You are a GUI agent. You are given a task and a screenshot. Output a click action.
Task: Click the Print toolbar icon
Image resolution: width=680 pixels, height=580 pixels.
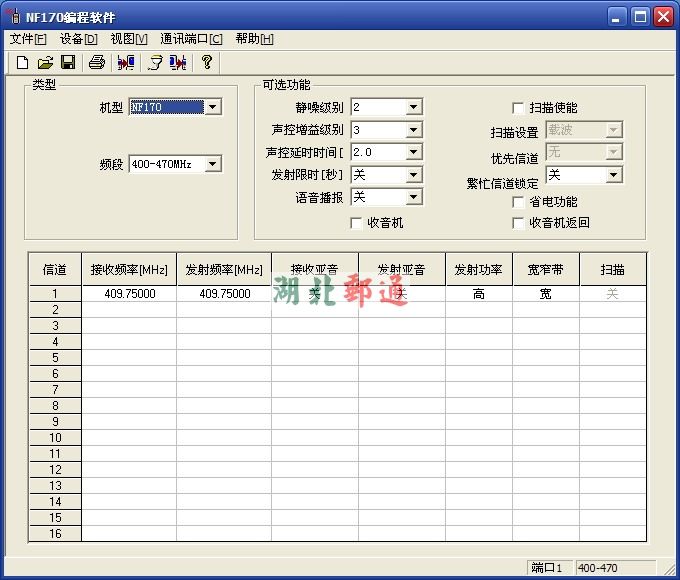pyautogui.click(x=96, y=62)
